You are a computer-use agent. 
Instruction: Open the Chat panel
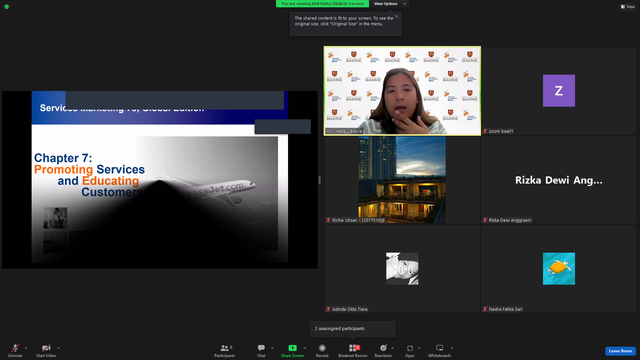click(261, 350)
